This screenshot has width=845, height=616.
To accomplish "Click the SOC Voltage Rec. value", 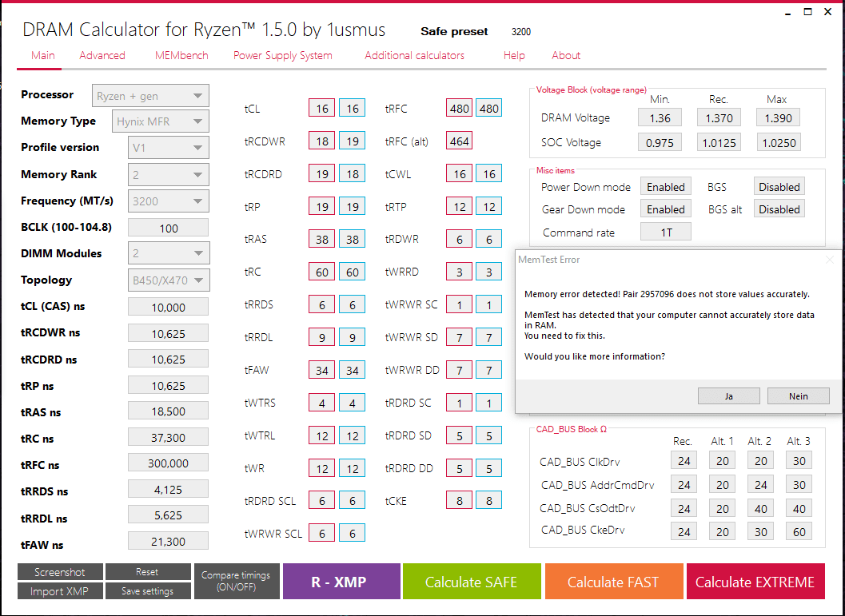I will (x=719, y=143).
